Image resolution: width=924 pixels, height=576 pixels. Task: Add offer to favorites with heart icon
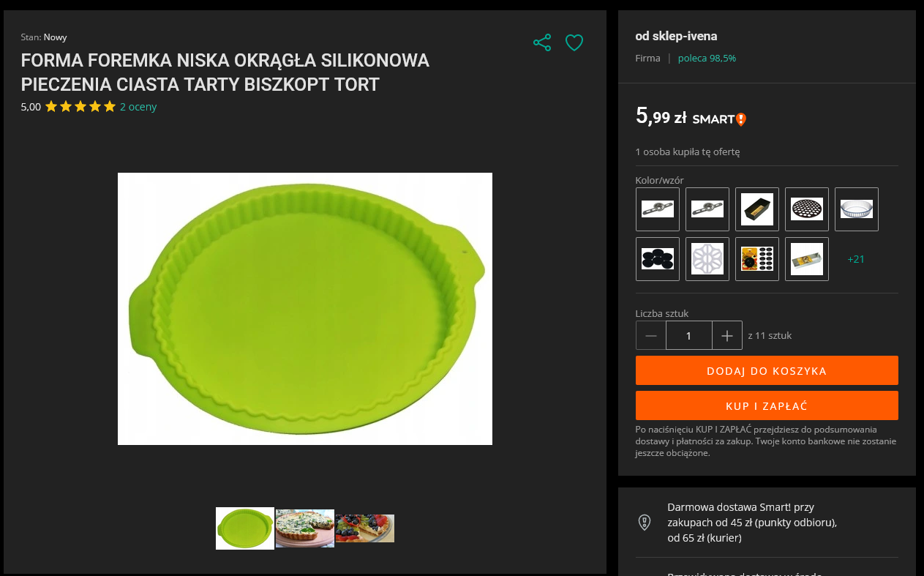(x=574, y=42)
